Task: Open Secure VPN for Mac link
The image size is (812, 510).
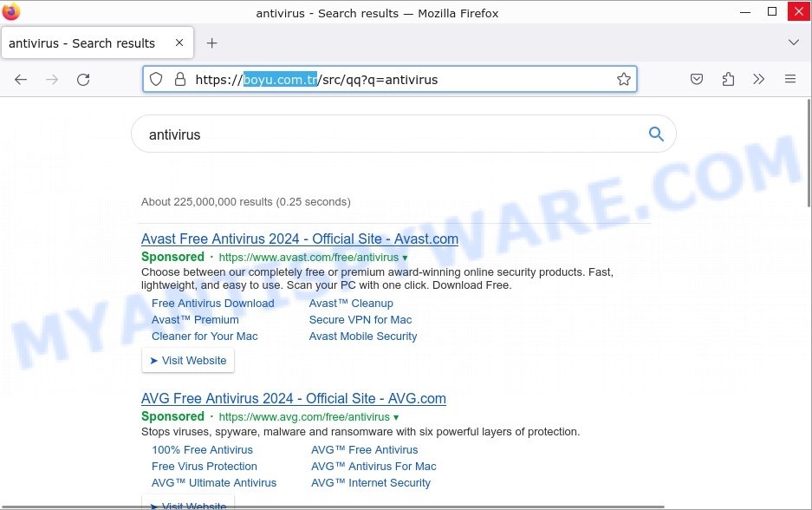Action: (x=361, y=320)
